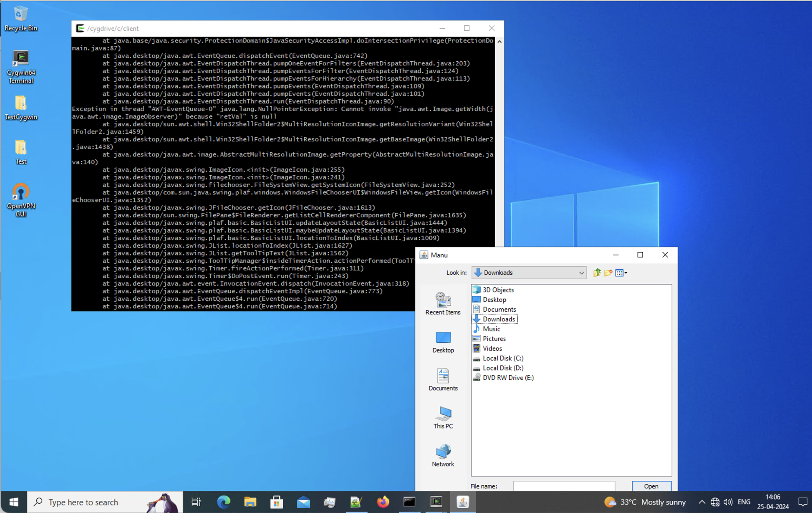Screen dimensions: 812x513
Task: Click the terminal scrollbar up arrow
Action: coord(499,42)
